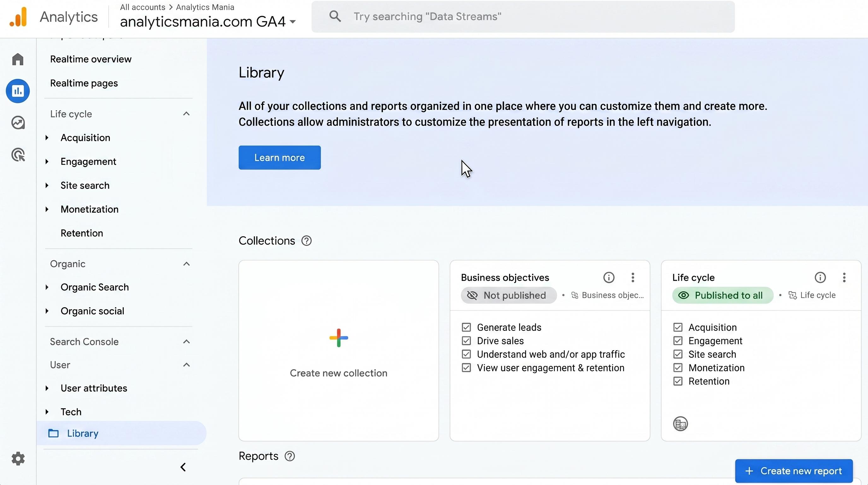The height and width of the screenshot is (485, 868).
Task: Toggle the Generate leads checkbox
Action: click(466, 327)
